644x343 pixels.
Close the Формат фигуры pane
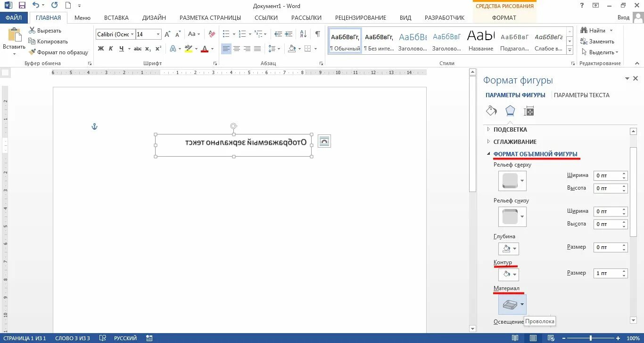coord(636,79)
